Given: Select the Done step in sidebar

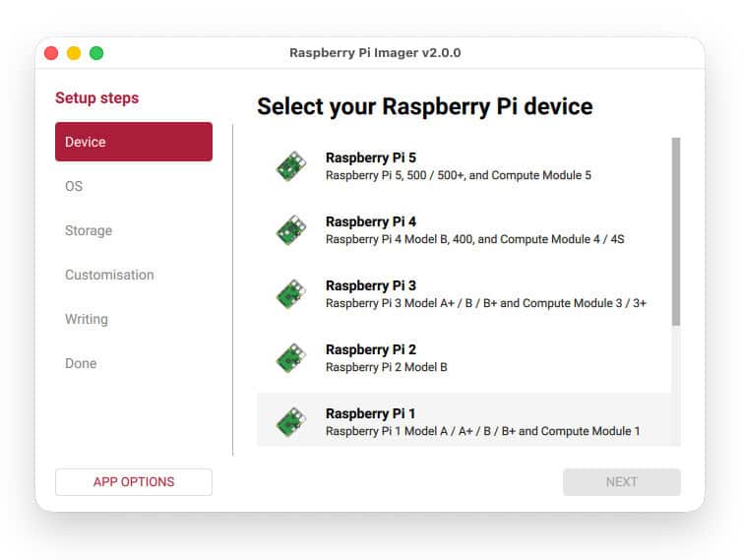Looking at the screenshot, I should [81, 363].
